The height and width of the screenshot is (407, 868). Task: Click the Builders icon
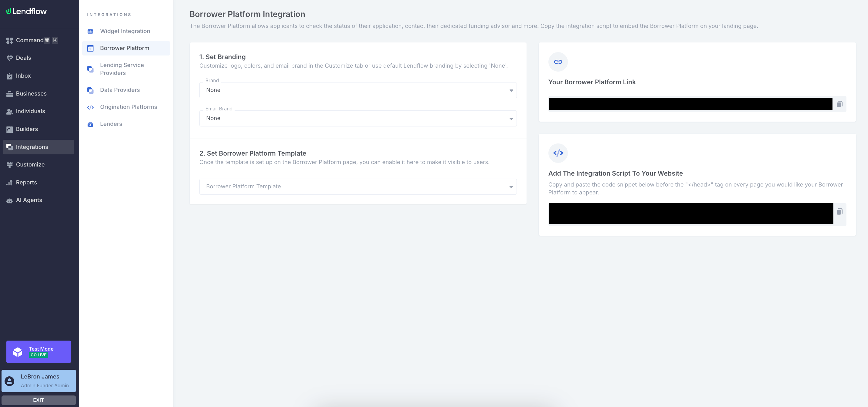[x=9, y=129]
